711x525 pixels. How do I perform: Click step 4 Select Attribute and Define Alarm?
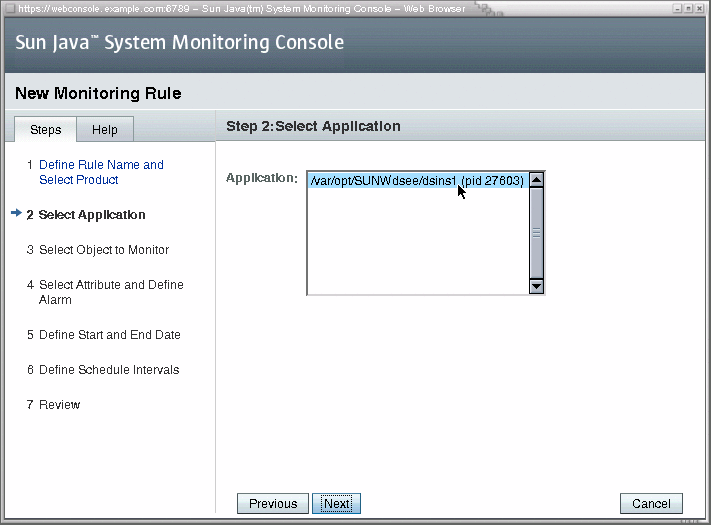click(x=111, y=292)
